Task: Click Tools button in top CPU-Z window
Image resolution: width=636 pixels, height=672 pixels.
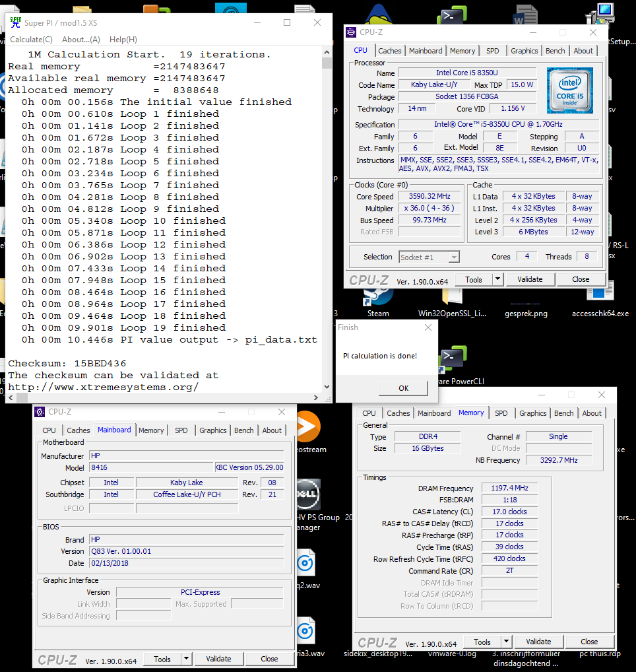Action: [473, 279]
